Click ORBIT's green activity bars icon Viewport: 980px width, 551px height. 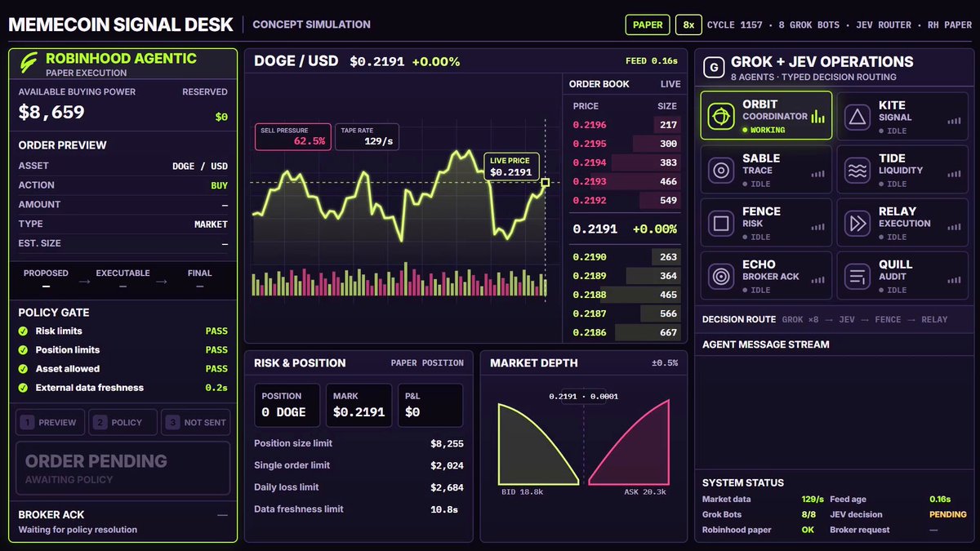[x=817, y=118]
